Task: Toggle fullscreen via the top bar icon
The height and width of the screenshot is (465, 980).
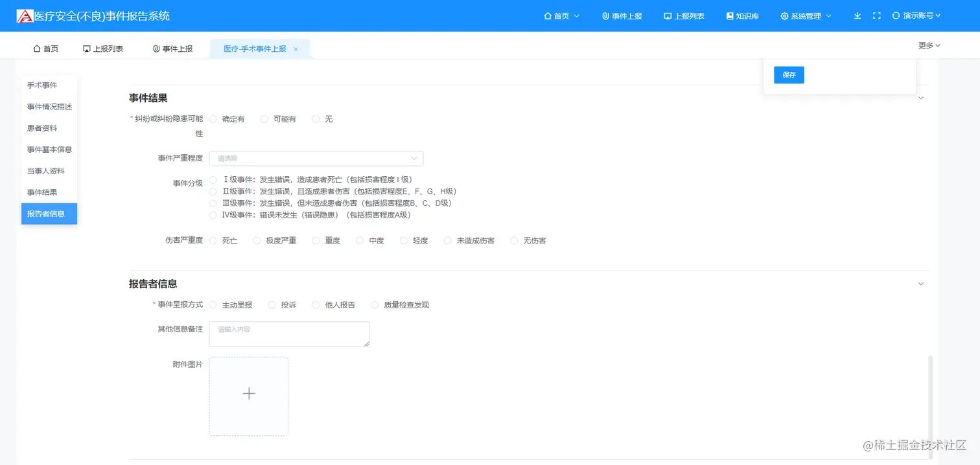Action: point(876,16)
